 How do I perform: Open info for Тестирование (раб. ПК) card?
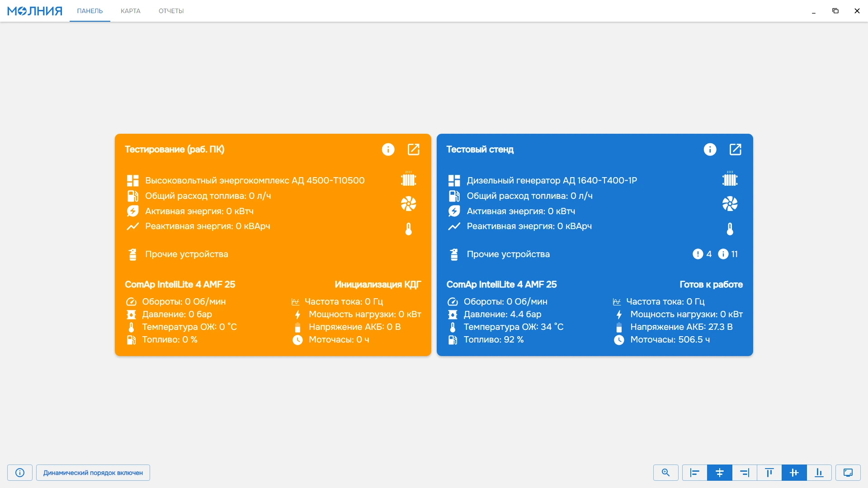pos(388,150)
